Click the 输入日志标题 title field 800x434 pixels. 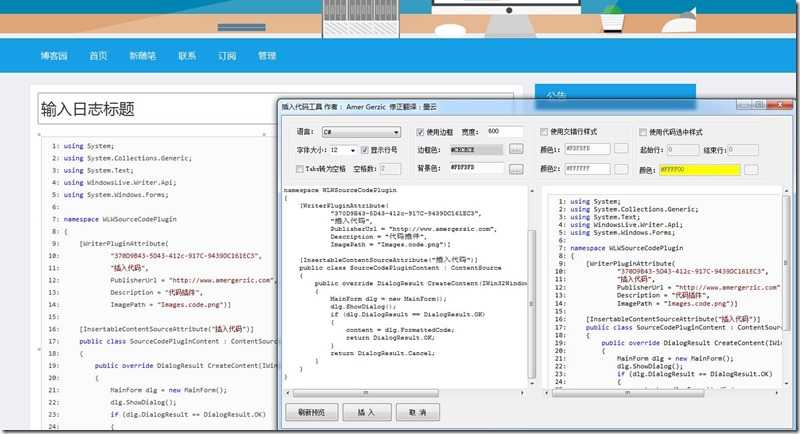[158, 109]
